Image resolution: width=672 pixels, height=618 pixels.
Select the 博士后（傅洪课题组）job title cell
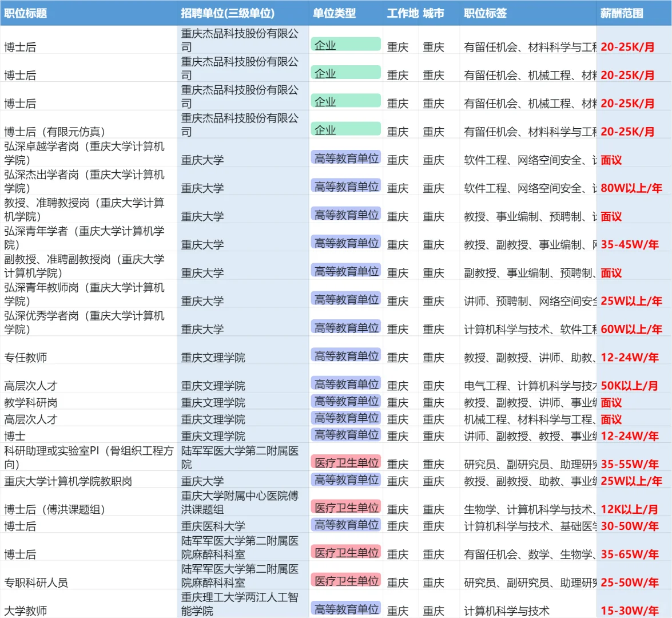coord(89,502)
